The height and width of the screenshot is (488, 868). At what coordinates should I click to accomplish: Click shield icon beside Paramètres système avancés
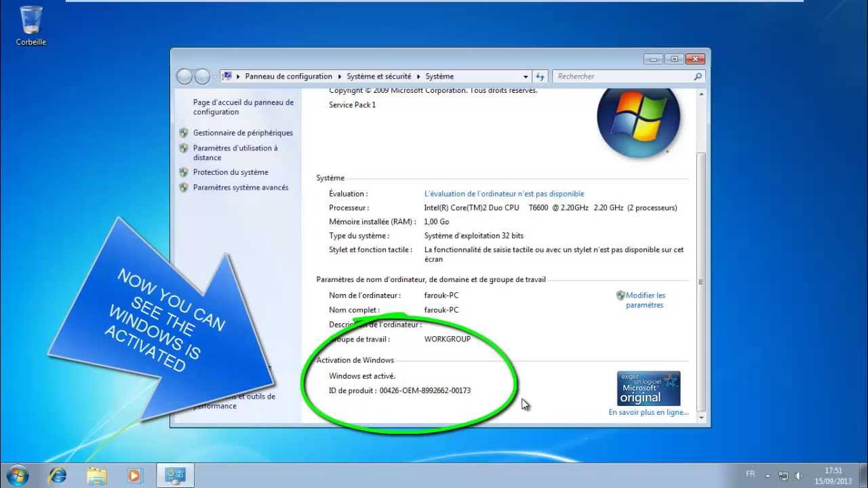184,188
